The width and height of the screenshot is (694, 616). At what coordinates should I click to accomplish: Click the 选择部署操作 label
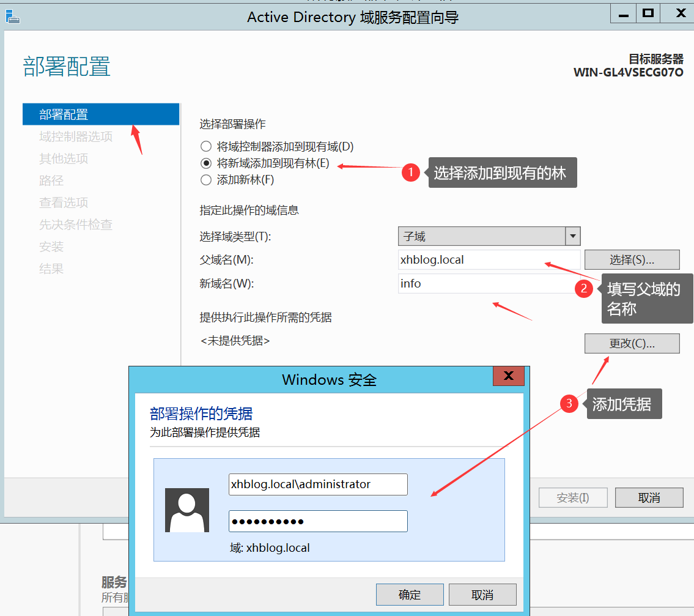pyautogui.click(x=232, y=124)
